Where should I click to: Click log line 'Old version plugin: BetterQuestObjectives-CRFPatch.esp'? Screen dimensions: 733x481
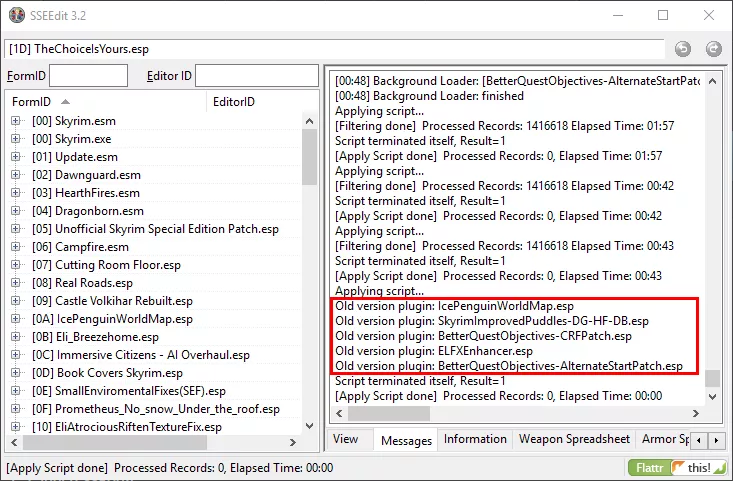(x=483, y=336)
